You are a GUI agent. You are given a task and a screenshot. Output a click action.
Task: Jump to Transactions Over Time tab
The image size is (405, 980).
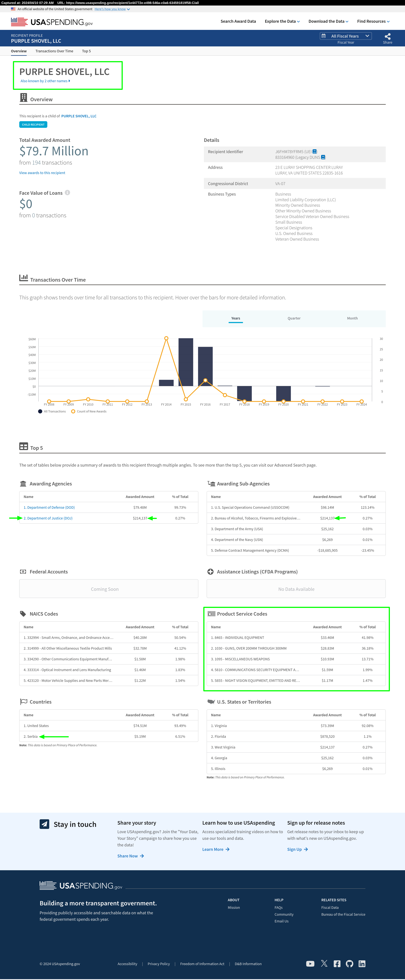tap(54, 51)
